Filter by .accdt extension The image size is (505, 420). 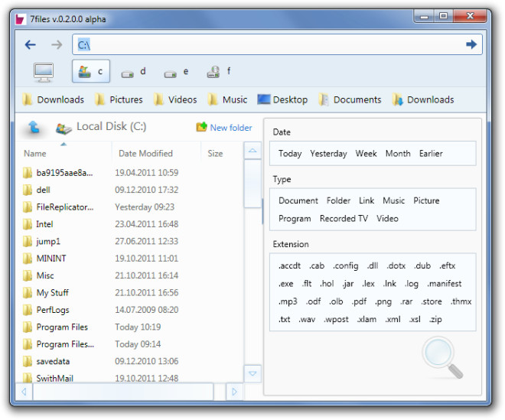[289, 265]
